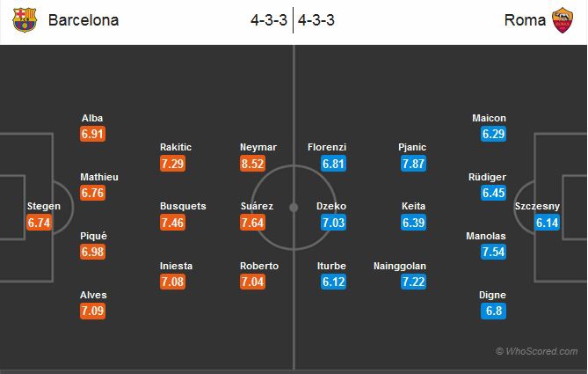This screenshot has height=374, width=588.
Task: Click Maicon's 6.29 rating badge
Action: click(494, 134)
